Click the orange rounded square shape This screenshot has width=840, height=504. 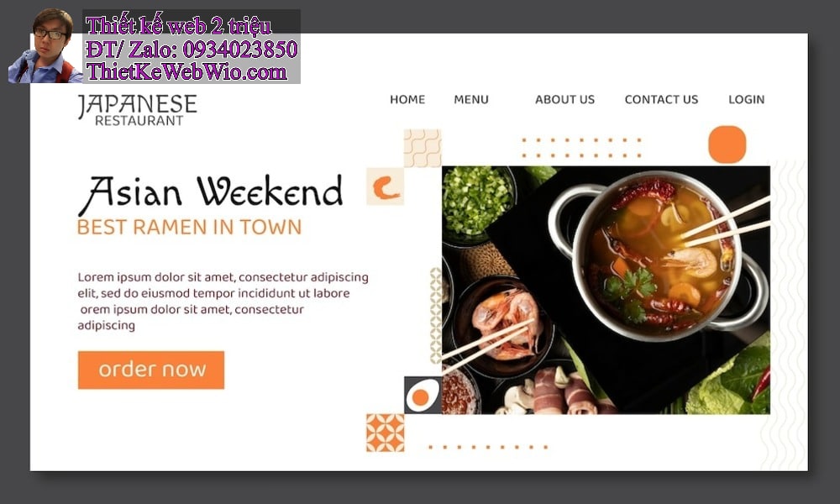click(x=727, y=144)
